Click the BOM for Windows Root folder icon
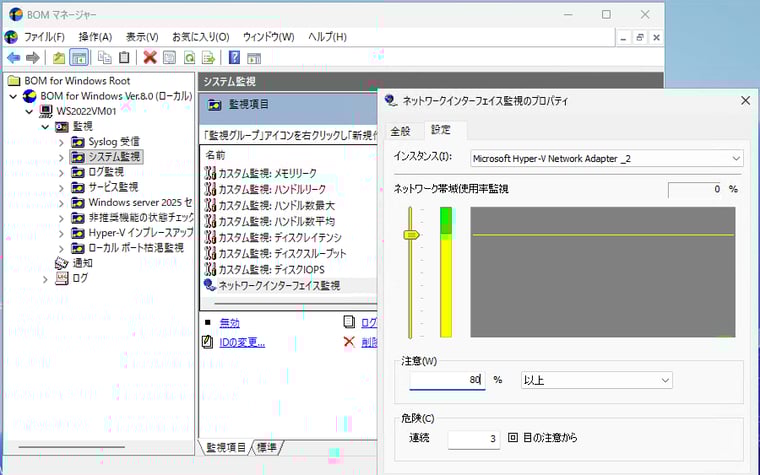The width and height of the screenshot is (760, 475). click(14, 80)
